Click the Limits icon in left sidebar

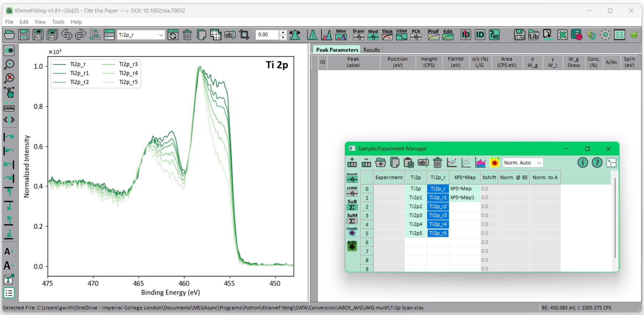pyautogui.click(x=9, y=107)
